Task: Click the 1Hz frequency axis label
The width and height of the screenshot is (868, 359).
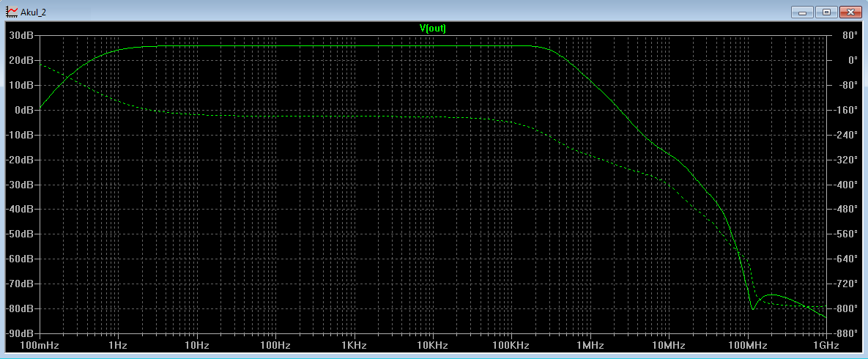Action: tap(118, 345)
